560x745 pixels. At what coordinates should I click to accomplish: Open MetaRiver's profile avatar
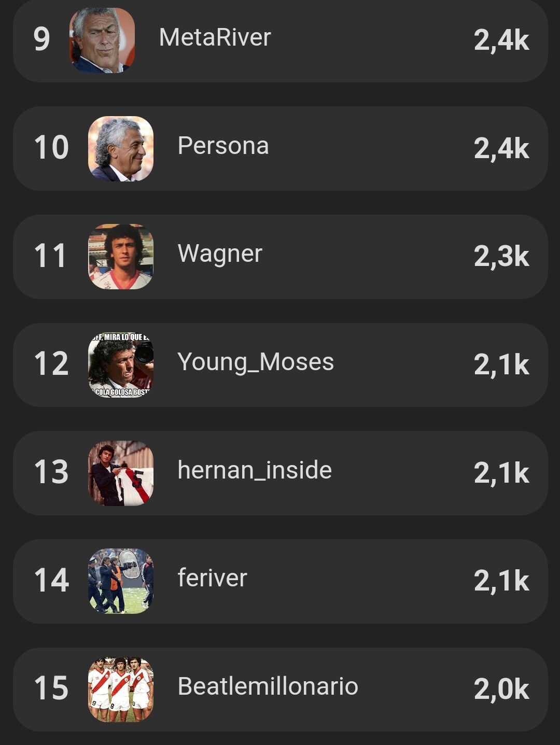tap(102, 40)
